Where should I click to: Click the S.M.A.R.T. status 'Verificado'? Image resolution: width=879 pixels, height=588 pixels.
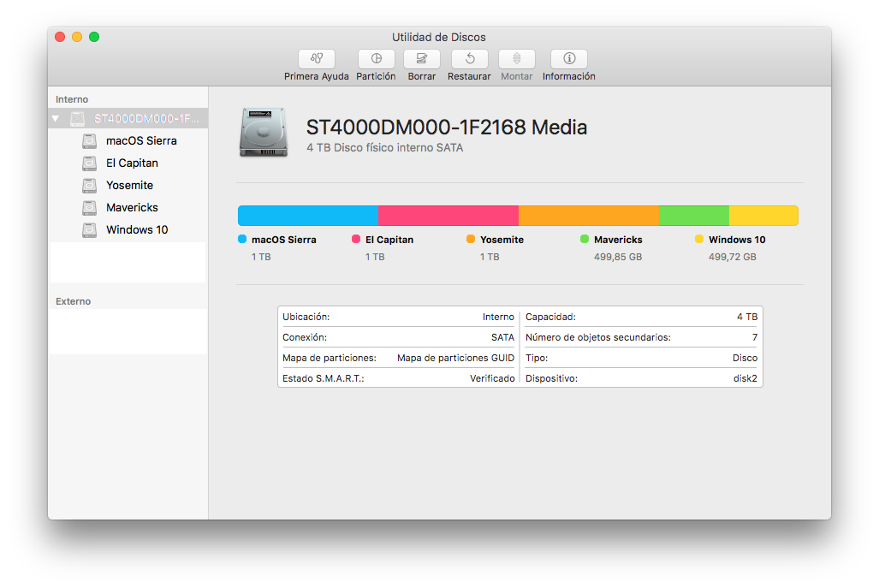tap(492, 379)
